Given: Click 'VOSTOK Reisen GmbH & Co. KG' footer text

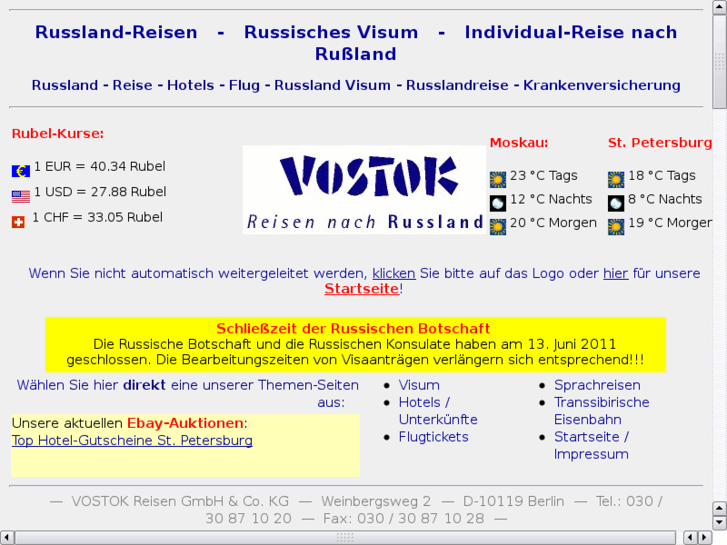Looking at the screenshot, I should point(180,501).
